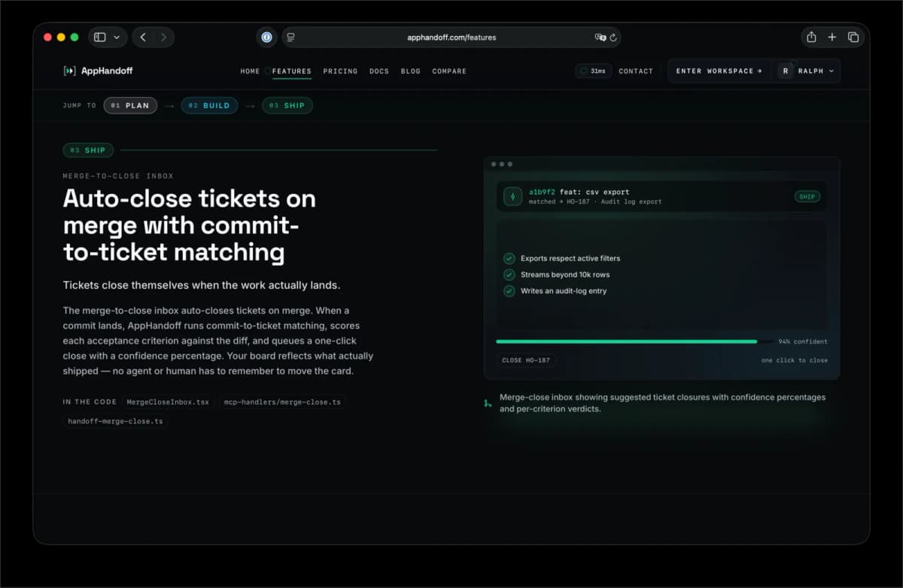Viewport: 903px width, 588px height.
Task: Click the commit icon beside a1b9f2
Action: [512, 196]
